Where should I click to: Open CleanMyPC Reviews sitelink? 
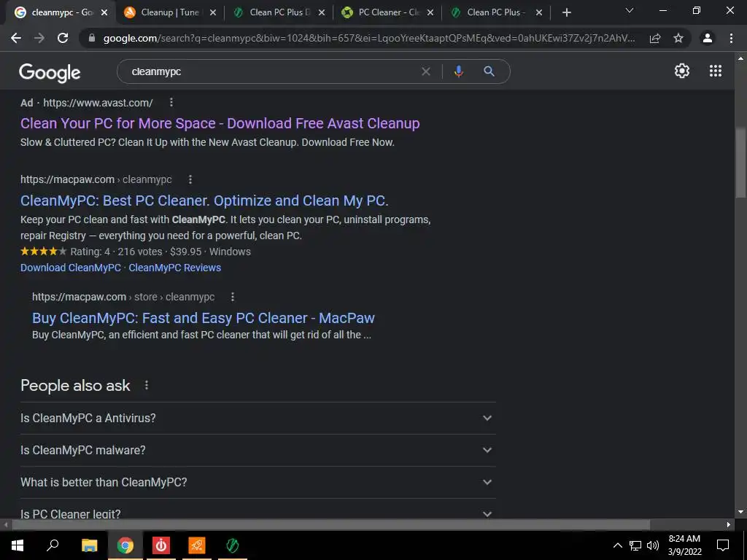(x=175, y=268)
